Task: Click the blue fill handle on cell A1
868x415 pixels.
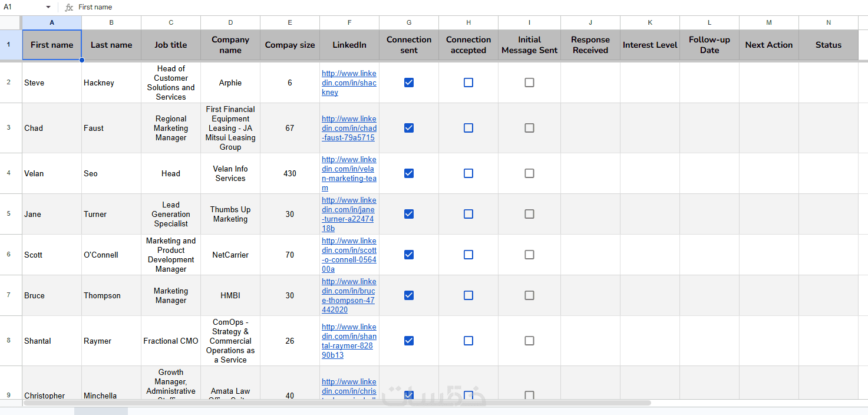Action: coord(81,60)
